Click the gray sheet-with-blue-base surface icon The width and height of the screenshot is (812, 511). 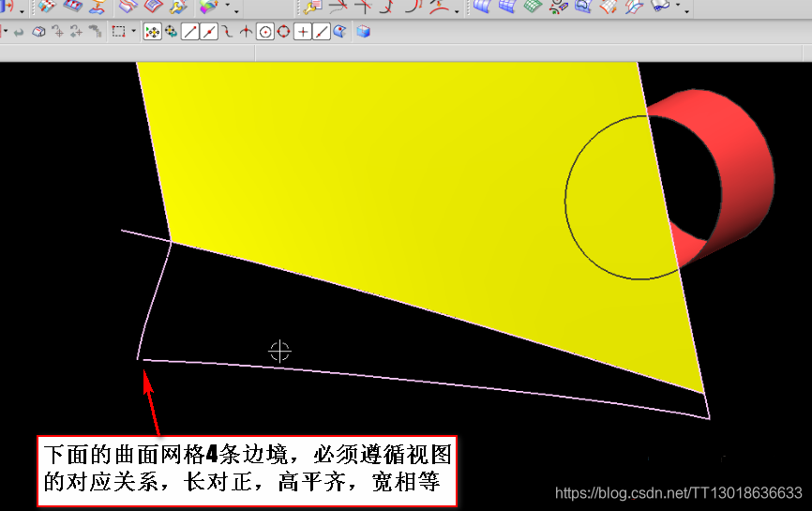tap(660, 6)
